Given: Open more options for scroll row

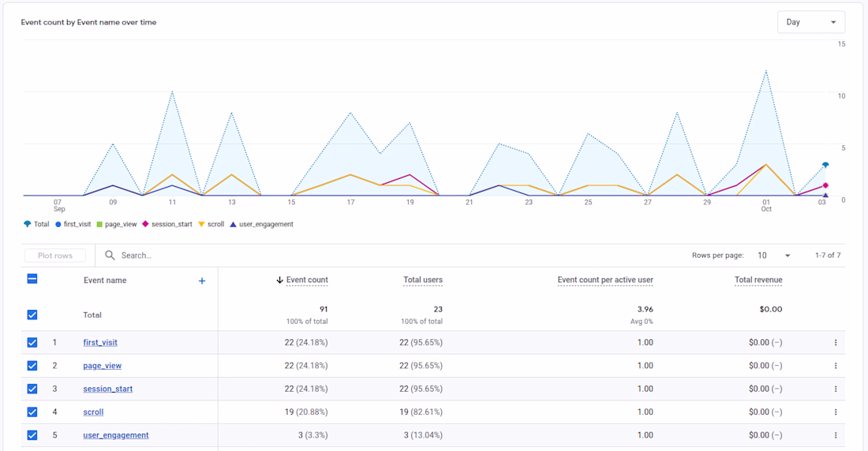Looking at the screenshot, I should point(836,412).
